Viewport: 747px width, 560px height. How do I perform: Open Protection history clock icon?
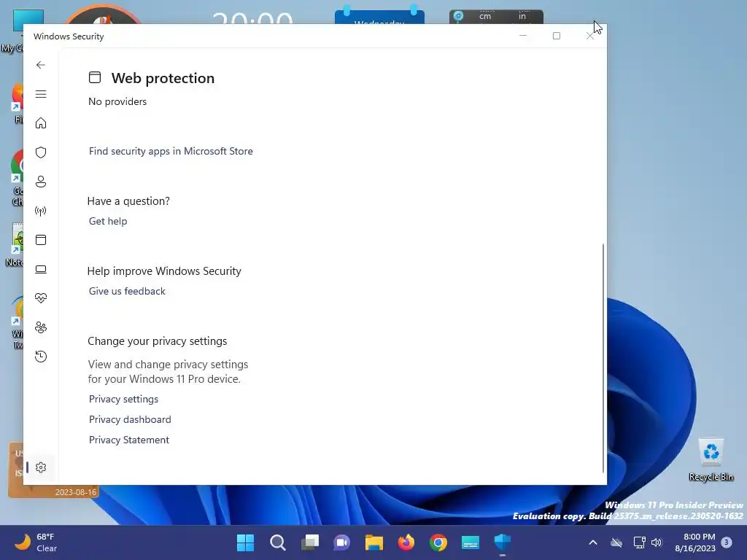point(41,357)
